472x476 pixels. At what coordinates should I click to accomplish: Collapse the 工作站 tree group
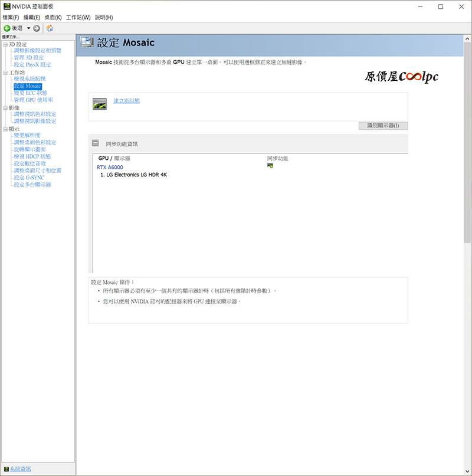click(5, 73)
